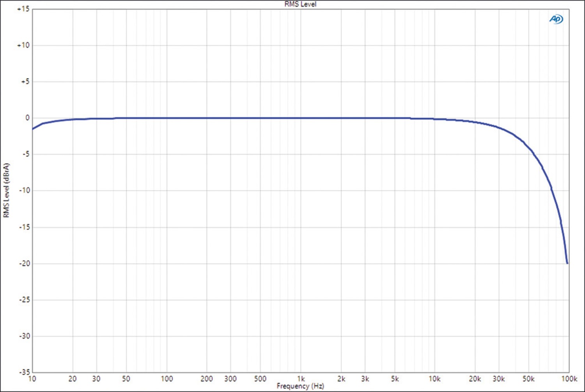Click the 1k frequency axis tick label
585x392 pixels.
pyautogui.click(x=301, y=379)
